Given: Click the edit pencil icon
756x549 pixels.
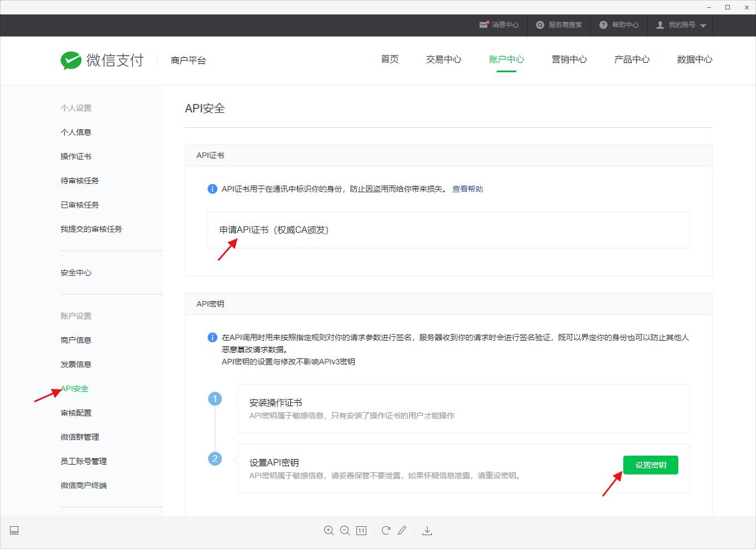Looking at the screenshot, I should click(402, 531).
